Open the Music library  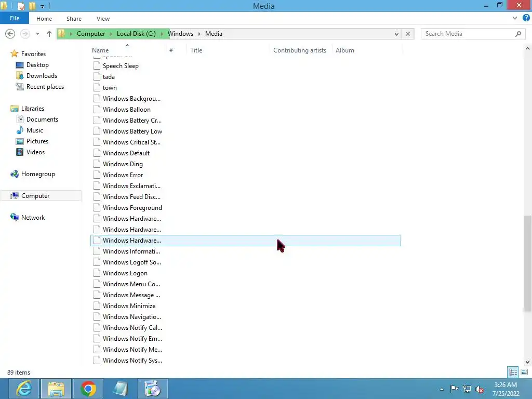[x=35, y=130]
